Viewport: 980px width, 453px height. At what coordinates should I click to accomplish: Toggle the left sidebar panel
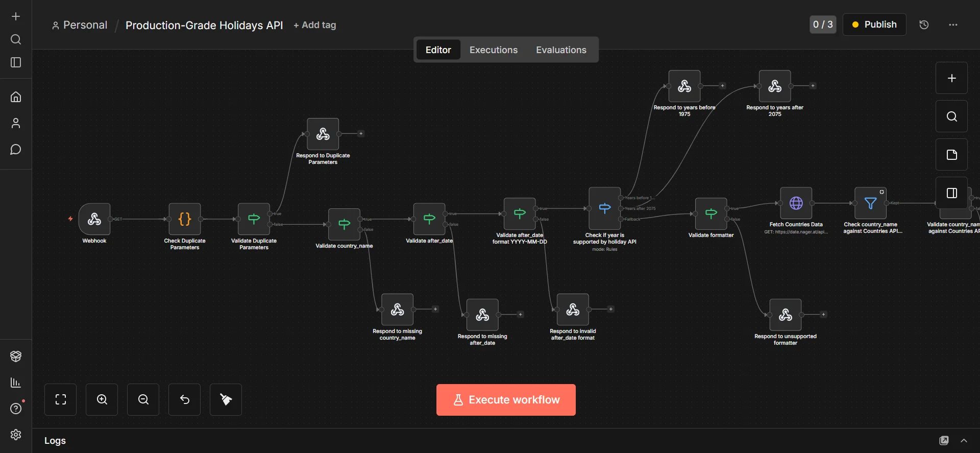click(16, 62)
